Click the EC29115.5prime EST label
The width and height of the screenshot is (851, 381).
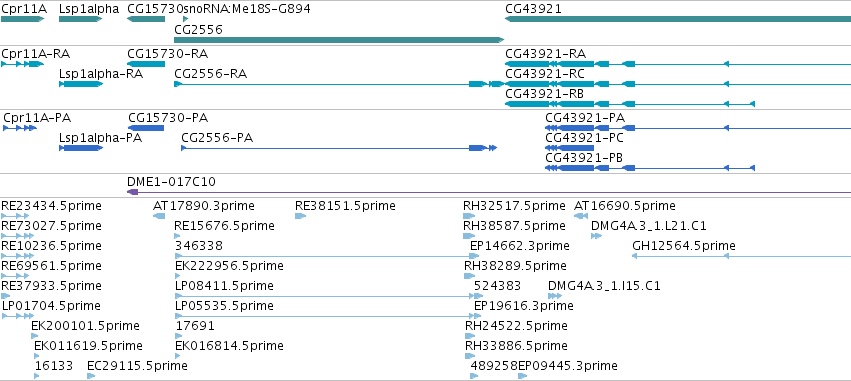coord(137,366)
